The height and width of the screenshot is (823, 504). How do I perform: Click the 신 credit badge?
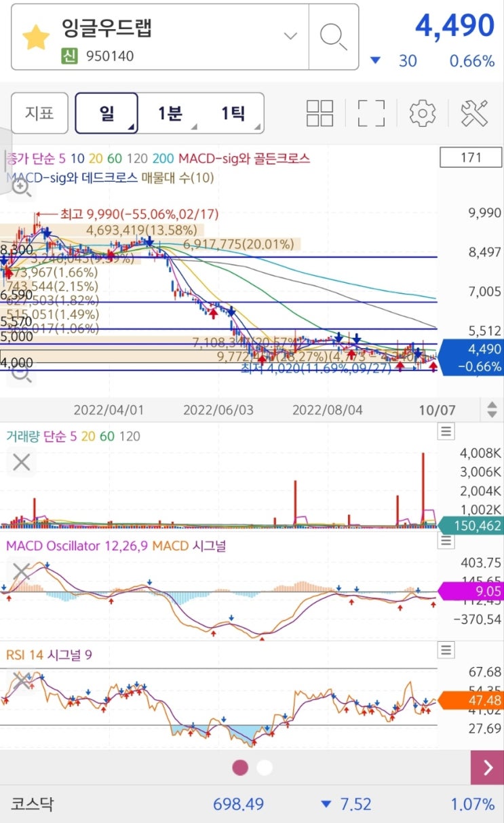click(x=69, y=56)
